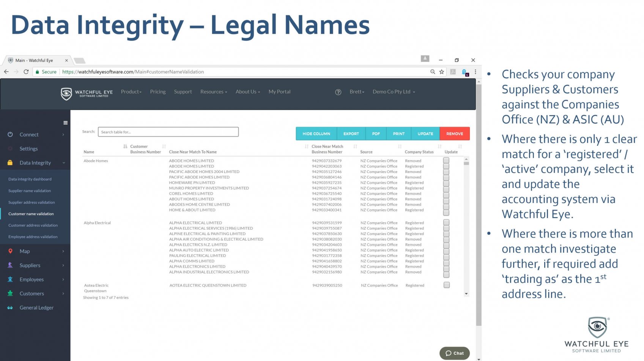The height and width of the screenshot is (361, 644).
Task: Tick checkbox for ALPHA COMMS LIMITED
Action: point(446,262)
